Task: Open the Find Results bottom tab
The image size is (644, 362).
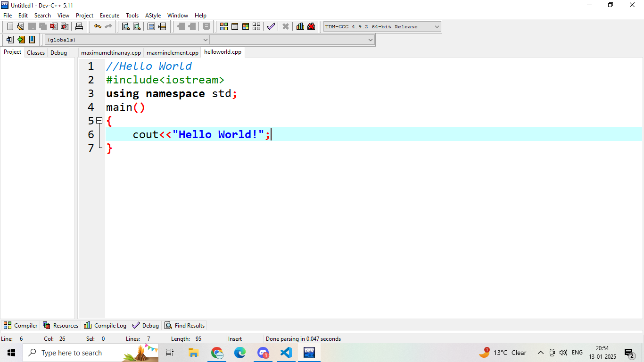Action: pos(185,326)
